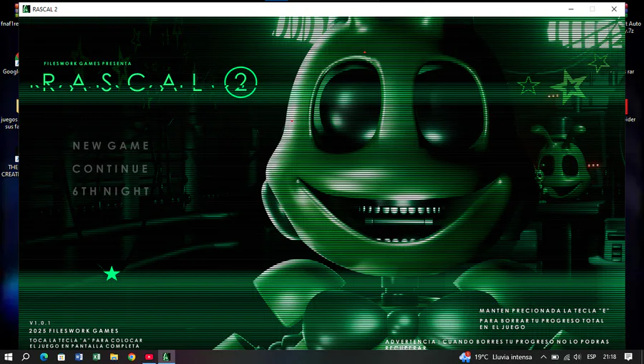The height and width of the screenshot is (364, 644).
Task: Open YouTube app from the taskbar
Action: click(x=149, y=357)
